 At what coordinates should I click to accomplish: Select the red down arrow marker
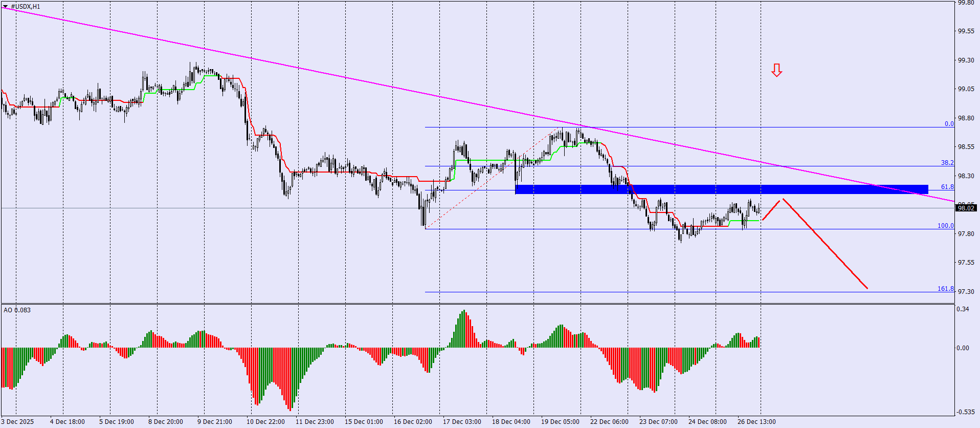point(776,70)
